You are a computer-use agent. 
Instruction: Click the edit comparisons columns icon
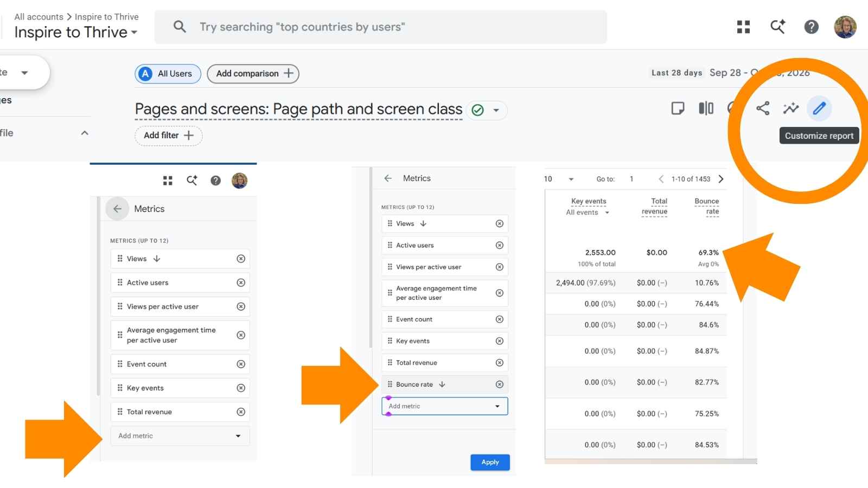[x=706, y=108]
